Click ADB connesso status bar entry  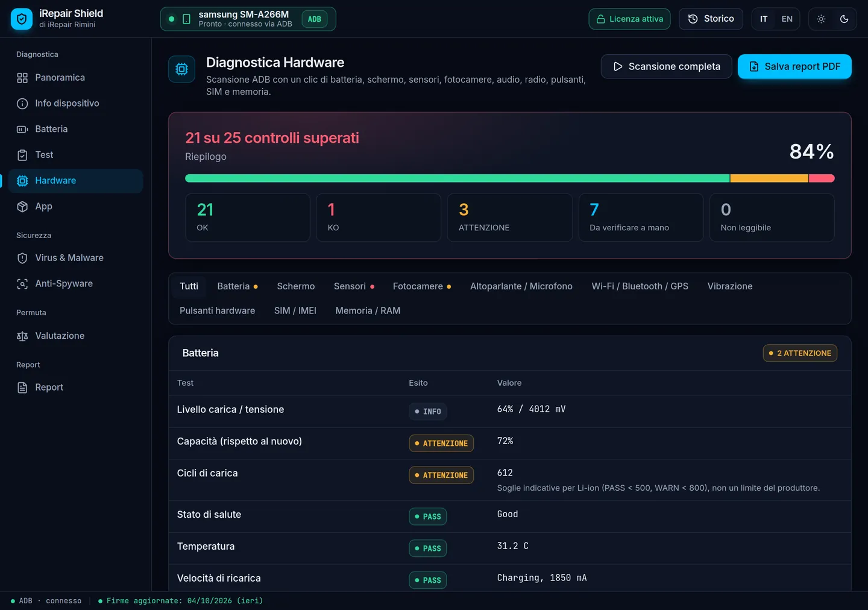click(46, 601)
